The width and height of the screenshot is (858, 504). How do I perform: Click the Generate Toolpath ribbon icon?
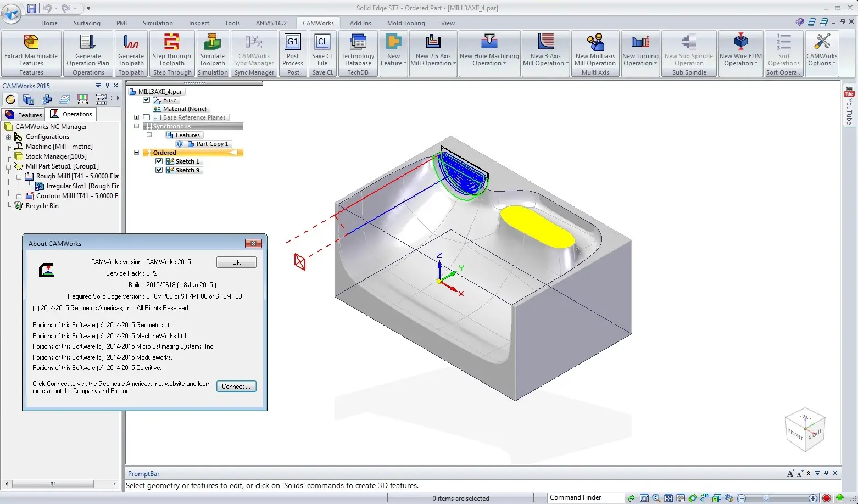[131, 42]
